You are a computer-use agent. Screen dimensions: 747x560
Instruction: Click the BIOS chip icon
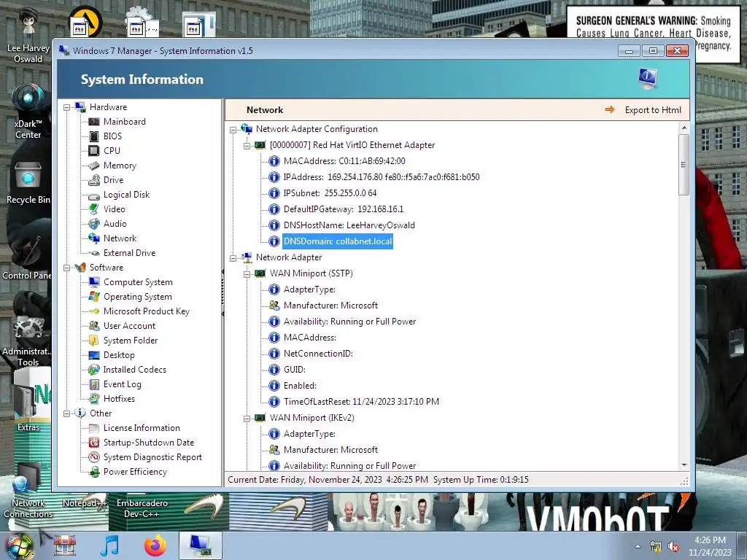(x=94, y=136)
